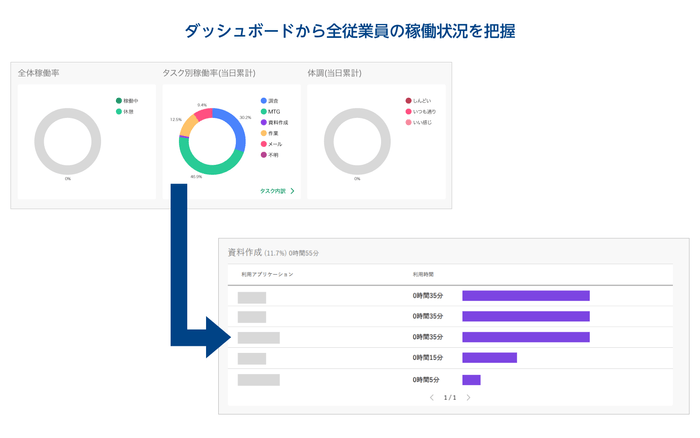
Task: Go to the next page in pagination
Action: [x=468, y=398]
